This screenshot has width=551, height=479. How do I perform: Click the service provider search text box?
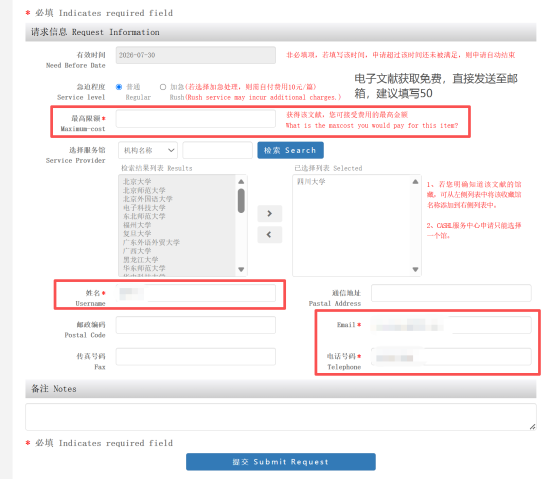coord(218,150)
